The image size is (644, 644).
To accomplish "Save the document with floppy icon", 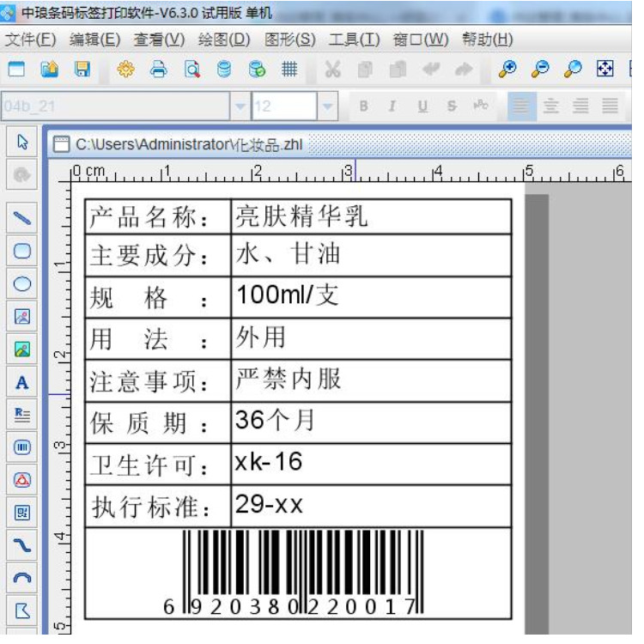I will pos(82,69).
